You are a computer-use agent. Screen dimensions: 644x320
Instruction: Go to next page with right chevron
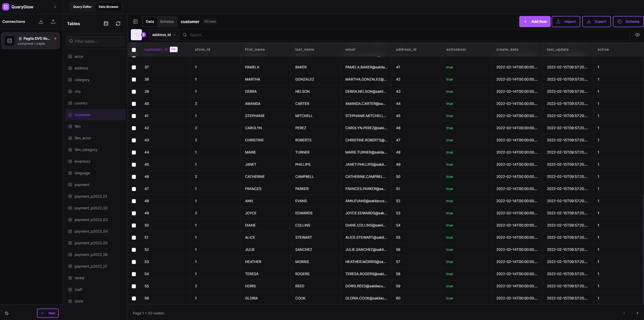(x=637, y=313)
